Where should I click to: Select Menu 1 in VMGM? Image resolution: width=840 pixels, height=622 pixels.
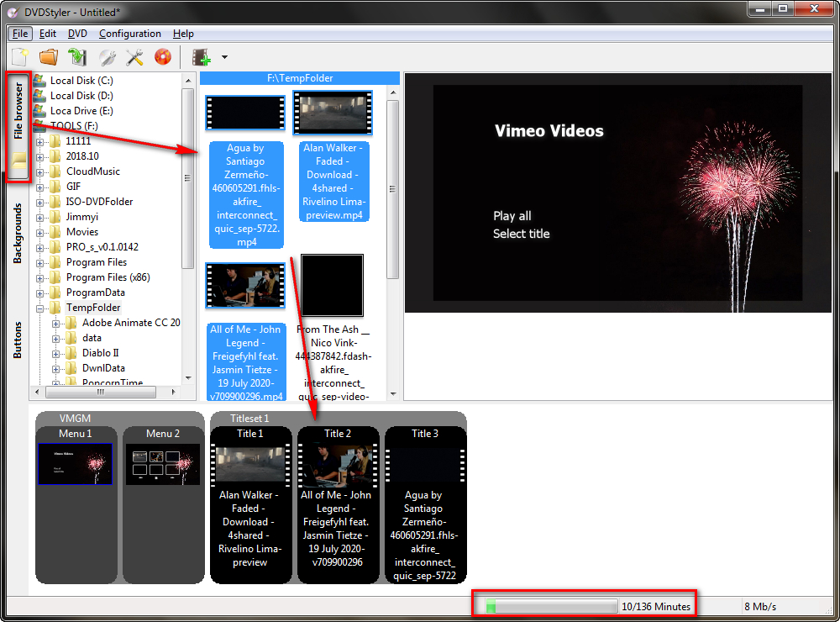click(x=76, y=464)
